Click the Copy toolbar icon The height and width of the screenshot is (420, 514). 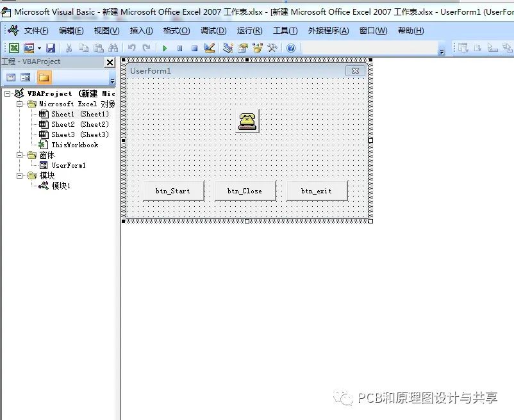click(x=83, y=48)
